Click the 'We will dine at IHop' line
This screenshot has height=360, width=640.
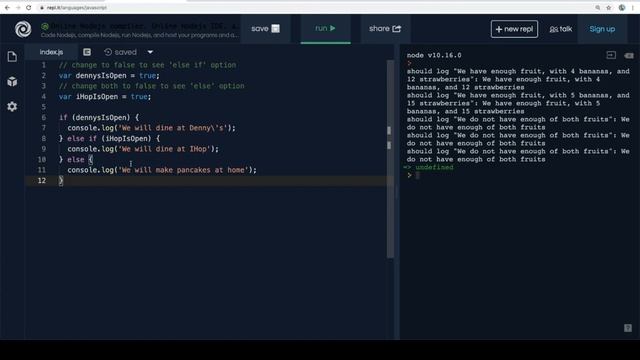coord(143,149)
